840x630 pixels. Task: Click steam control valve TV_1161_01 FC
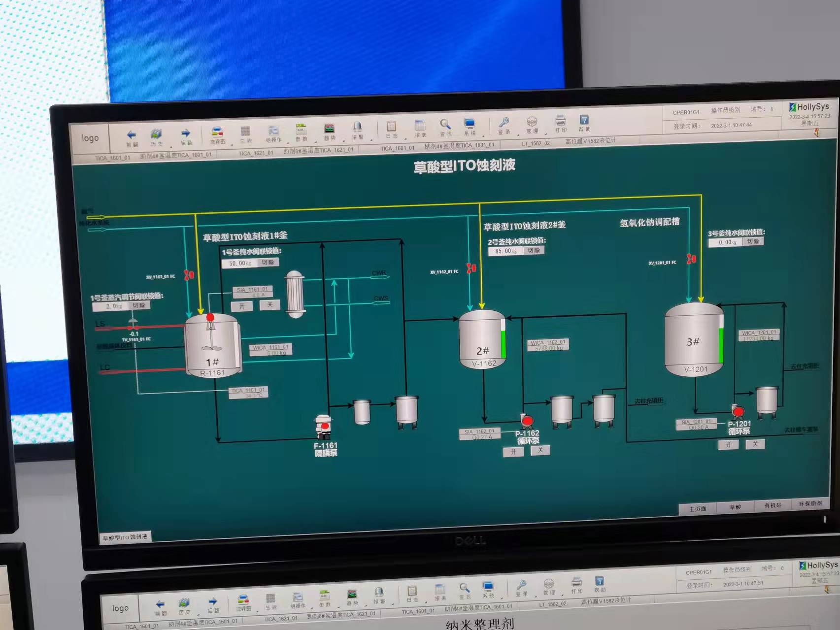[133, 325]
